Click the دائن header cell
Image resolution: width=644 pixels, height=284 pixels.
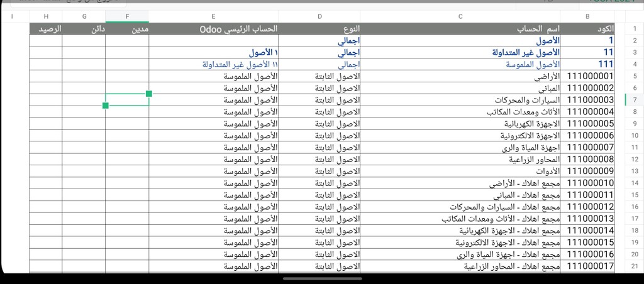84,29
